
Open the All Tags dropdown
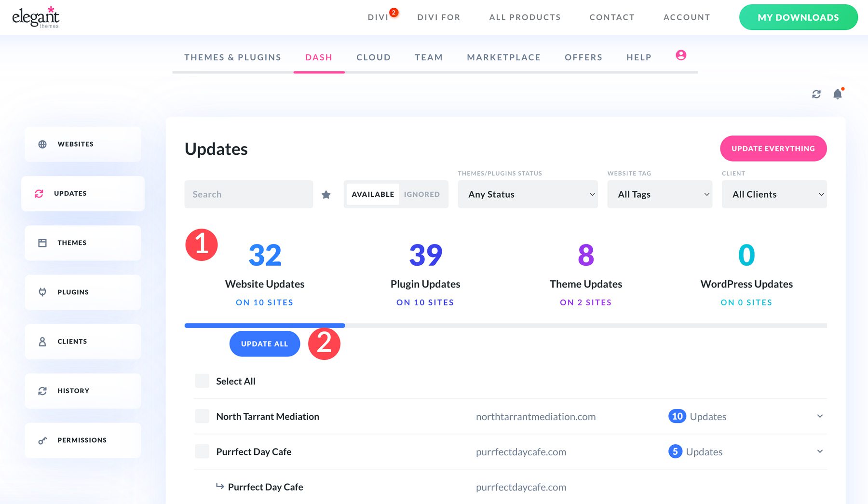coord(660,194)
